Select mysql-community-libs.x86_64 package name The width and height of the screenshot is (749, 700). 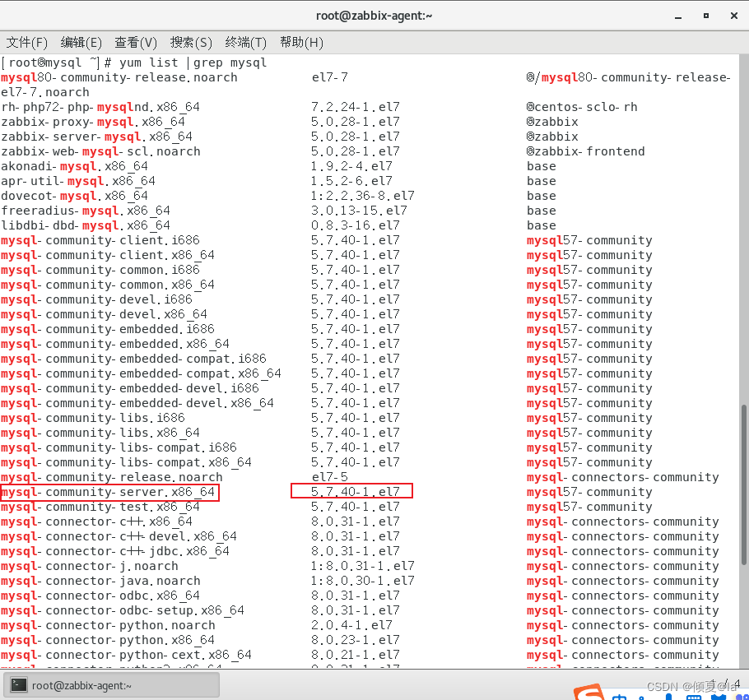[x=100, y=433]
